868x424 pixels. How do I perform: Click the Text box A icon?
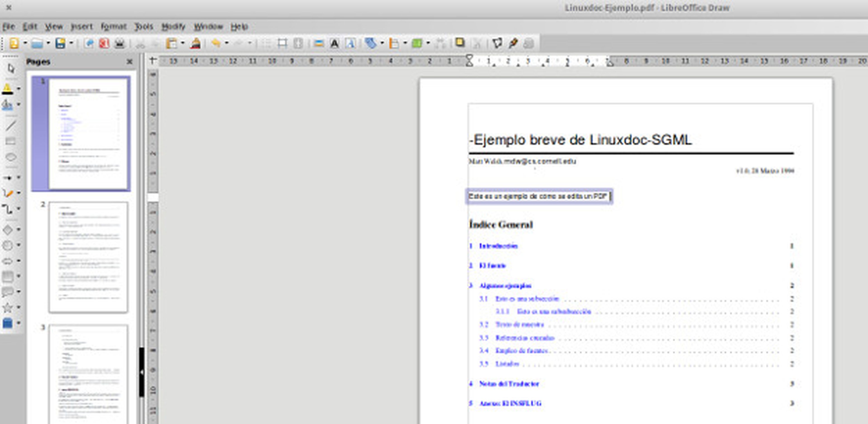(334, 43)
